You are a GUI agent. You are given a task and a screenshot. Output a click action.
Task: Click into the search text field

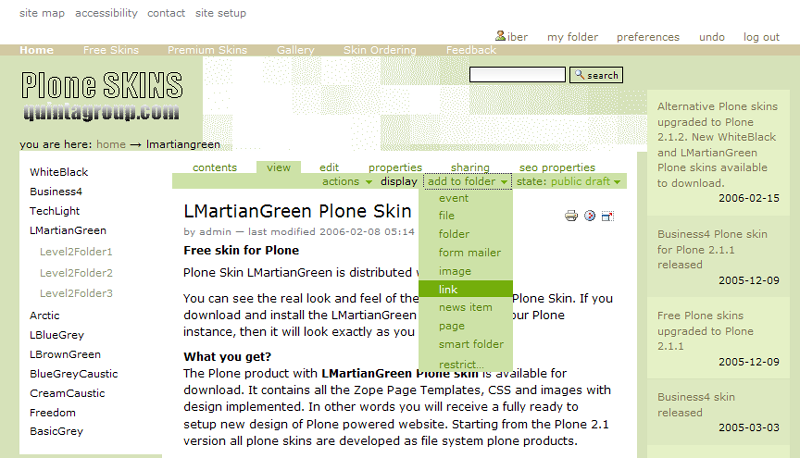(x=516, y=75)
